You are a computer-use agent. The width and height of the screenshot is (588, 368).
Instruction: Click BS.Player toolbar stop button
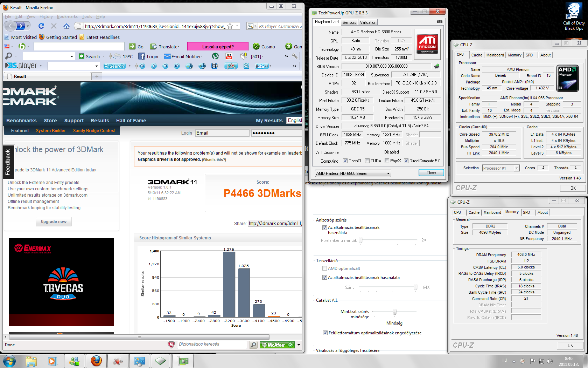click(166, 66)
